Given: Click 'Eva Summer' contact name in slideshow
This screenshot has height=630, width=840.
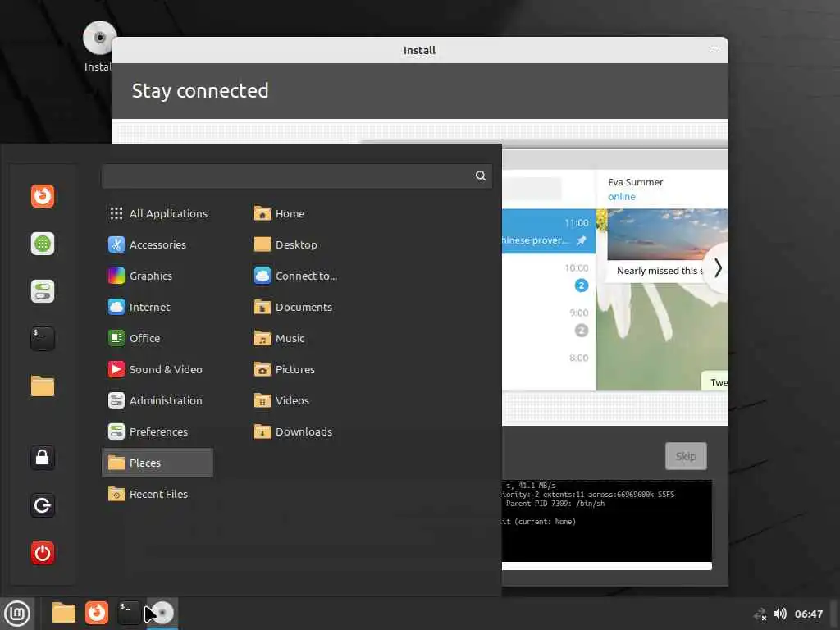Looking at the screenshot, I should coord(636,182).
